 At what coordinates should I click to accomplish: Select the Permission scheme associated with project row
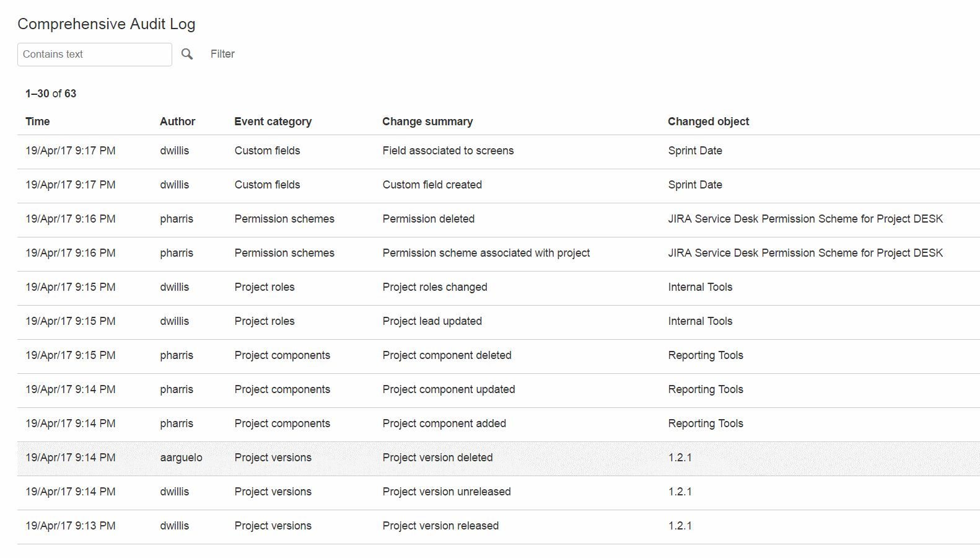tap(486, 253)
